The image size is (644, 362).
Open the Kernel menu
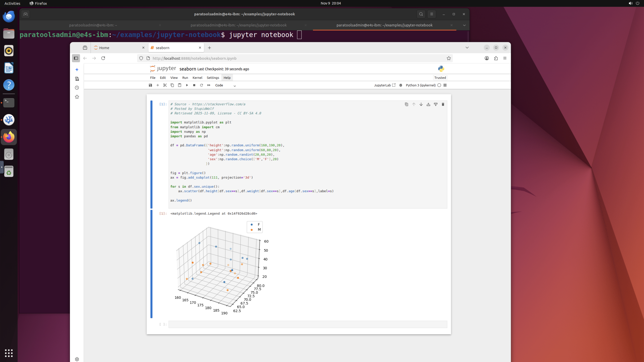pos(197,78)
